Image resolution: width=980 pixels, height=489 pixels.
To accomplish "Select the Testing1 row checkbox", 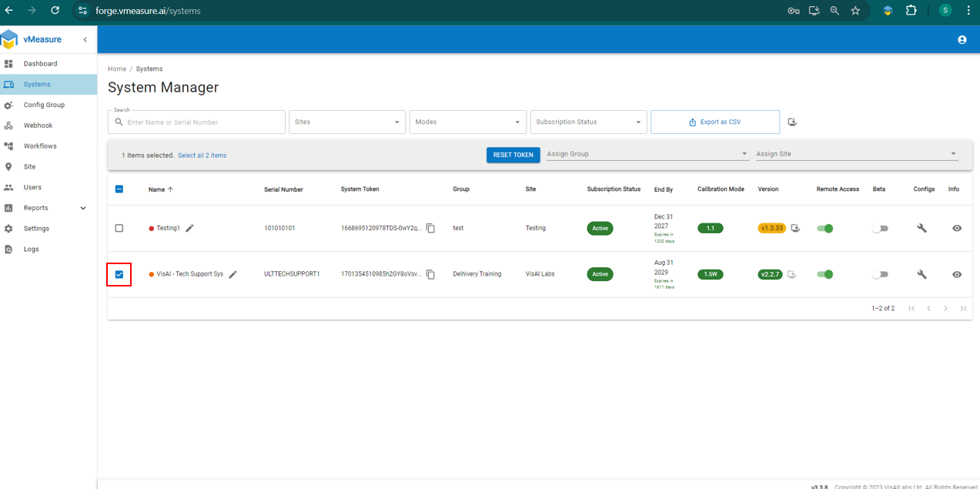I will point(119,229).
